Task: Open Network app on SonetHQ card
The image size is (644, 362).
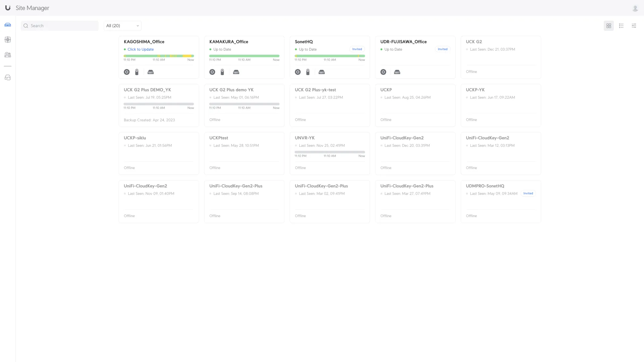Action: click(x=298, y=72)
